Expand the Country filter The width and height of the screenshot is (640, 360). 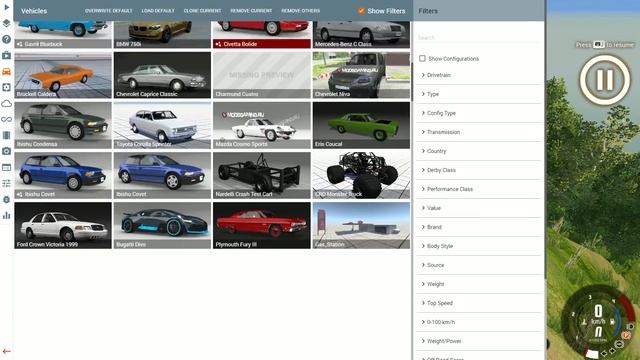tap(479, 151)
